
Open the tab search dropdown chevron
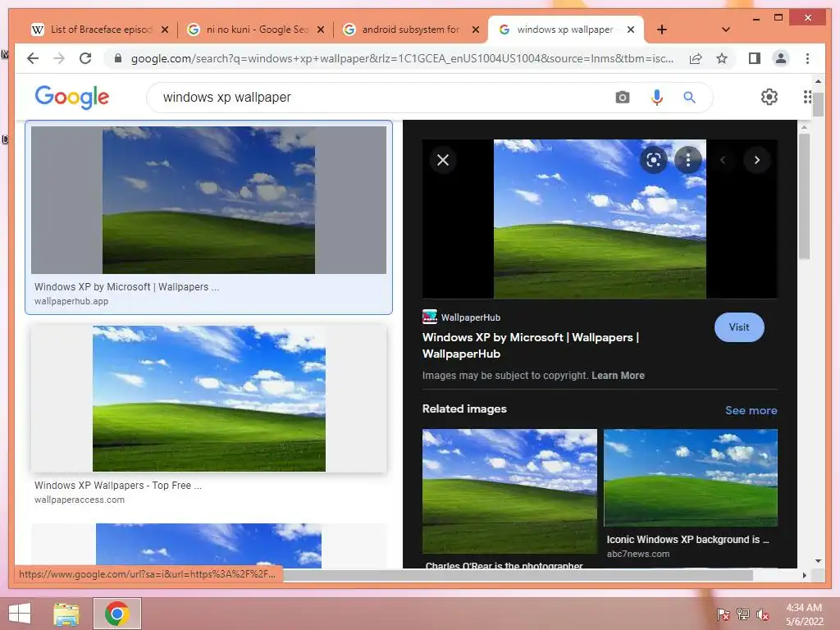725,30
